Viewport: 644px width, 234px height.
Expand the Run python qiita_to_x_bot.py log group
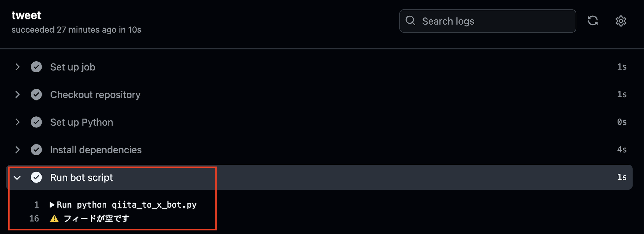click(53, 204)
